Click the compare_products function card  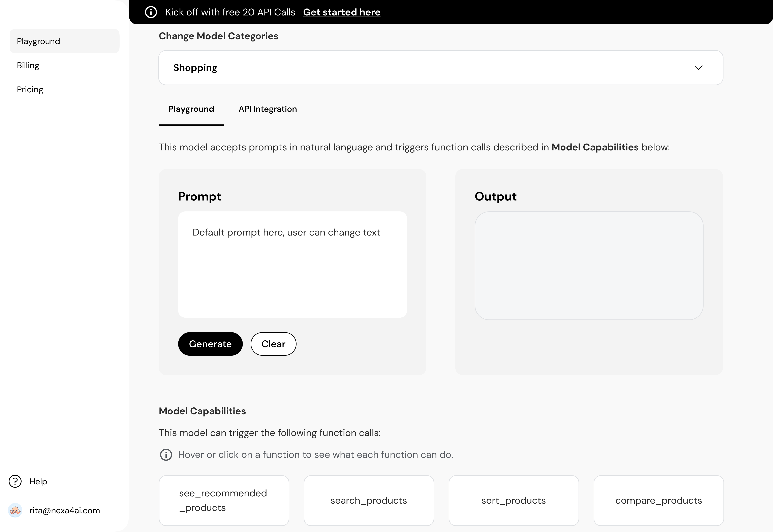point(658,500)
